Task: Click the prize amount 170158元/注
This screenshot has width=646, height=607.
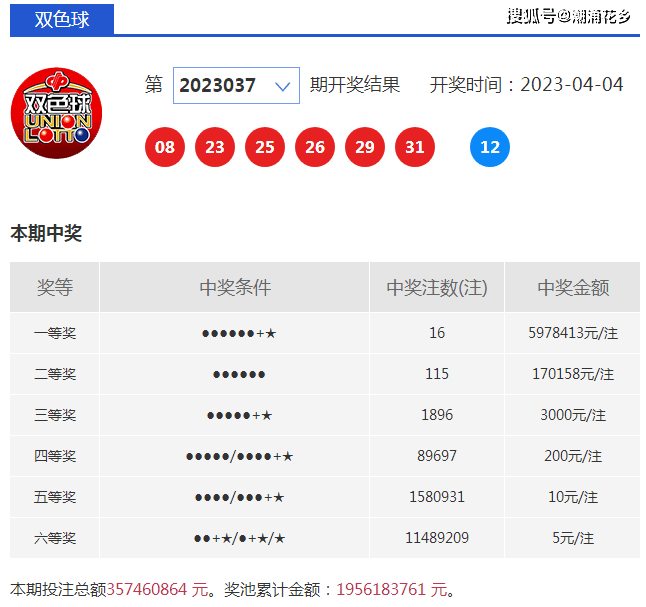Action: click(x=573, y=374)
